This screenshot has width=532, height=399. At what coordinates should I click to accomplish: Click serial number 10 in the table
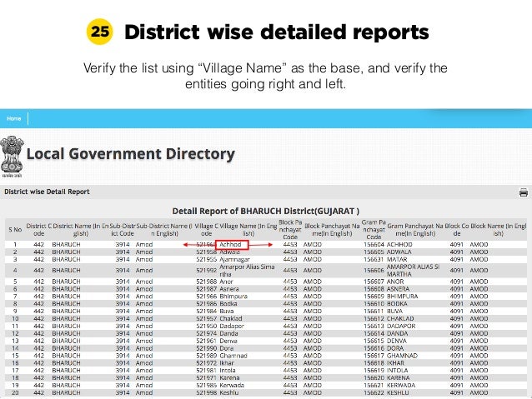click(x=15, y=319)
